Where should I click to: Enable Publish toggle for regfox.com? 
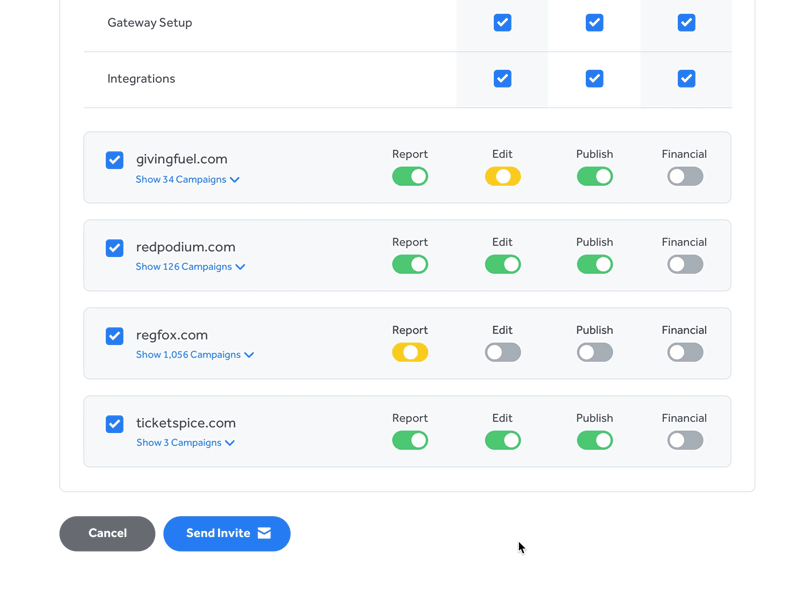coord(594,352)
